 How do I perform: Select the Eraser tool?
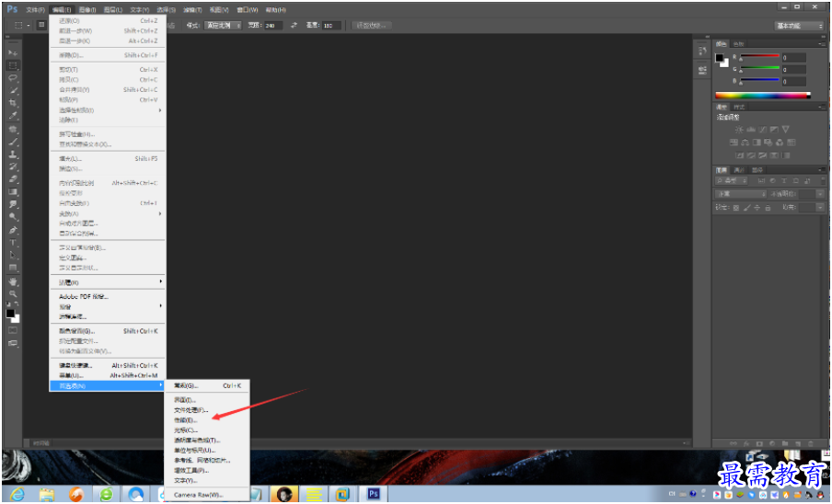click(x=13, y=179)
